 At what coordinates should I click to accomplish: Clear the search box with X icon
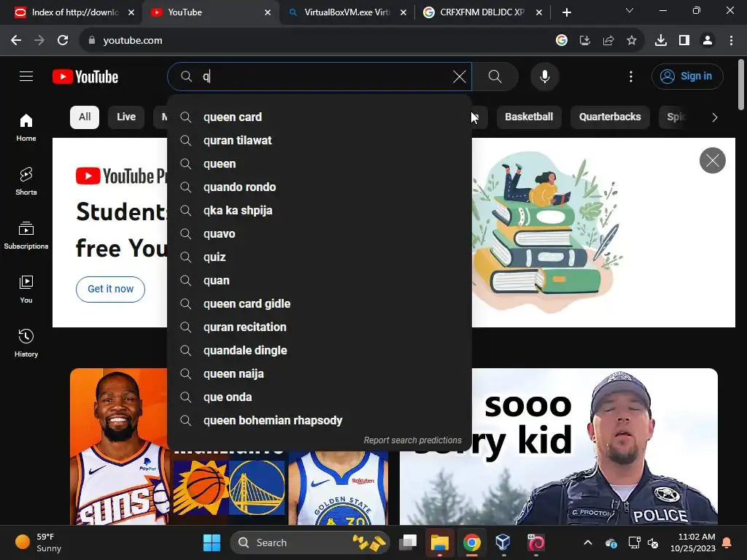tap(460, 77)
